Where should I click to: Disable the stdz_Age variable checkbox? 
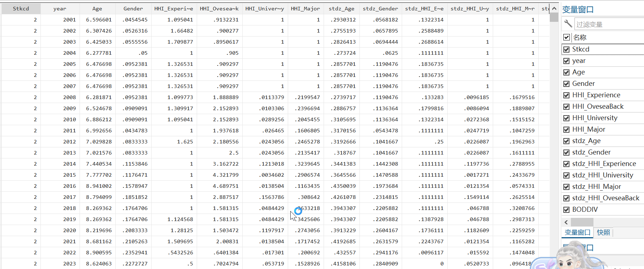567,141
